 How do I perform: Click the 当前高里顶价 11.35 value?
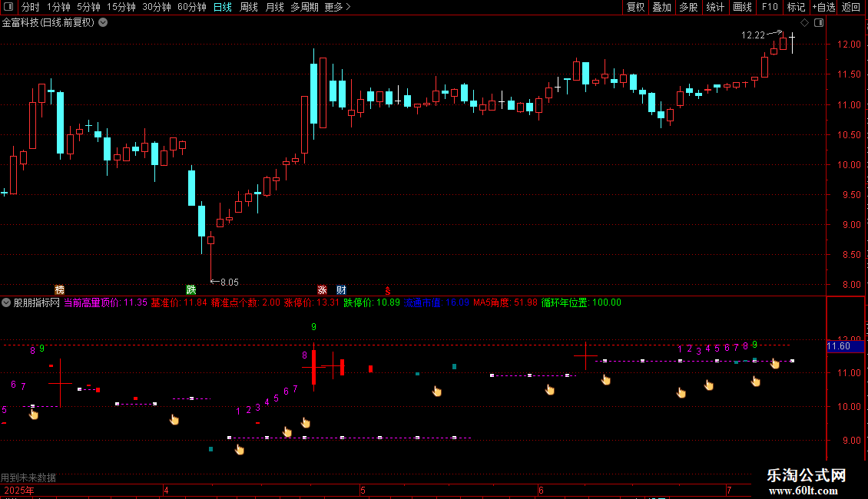tap(105, 302)
